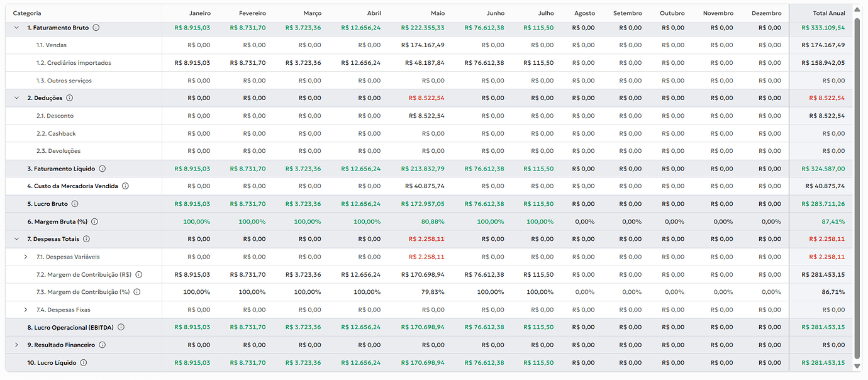The width and height of the screenshot is (868, 380).
Task: Show info for Lucro Operacional (EBITDA)
Action: (121, 327)
